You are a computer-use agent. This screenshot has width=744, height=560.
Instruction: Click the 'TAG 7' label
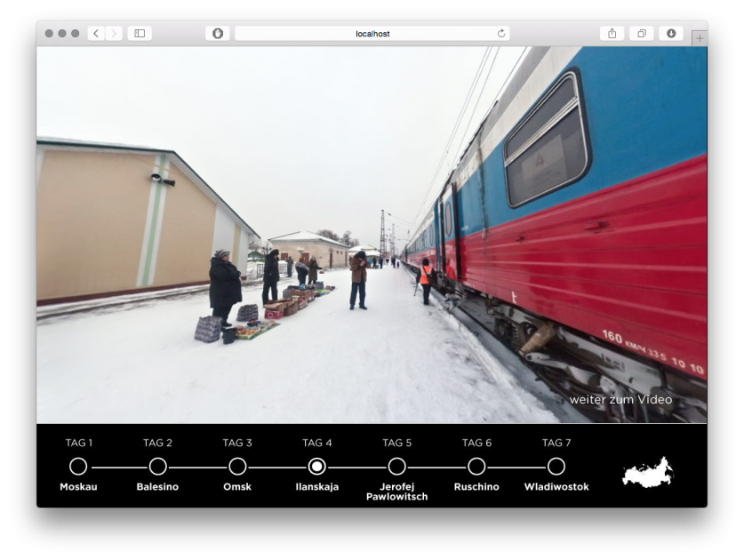pyautogui.click(x=556, y=443)
